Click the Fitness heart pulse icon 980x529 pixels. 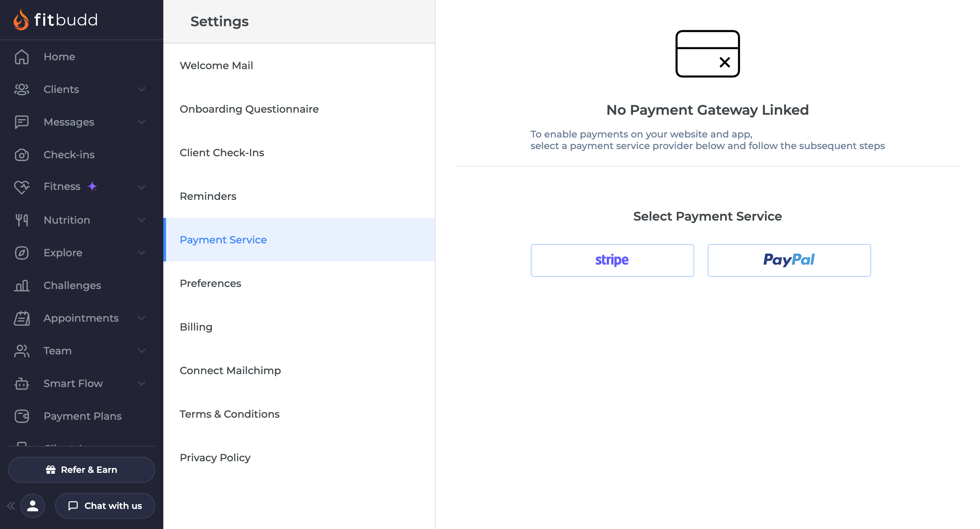[22, 187]
